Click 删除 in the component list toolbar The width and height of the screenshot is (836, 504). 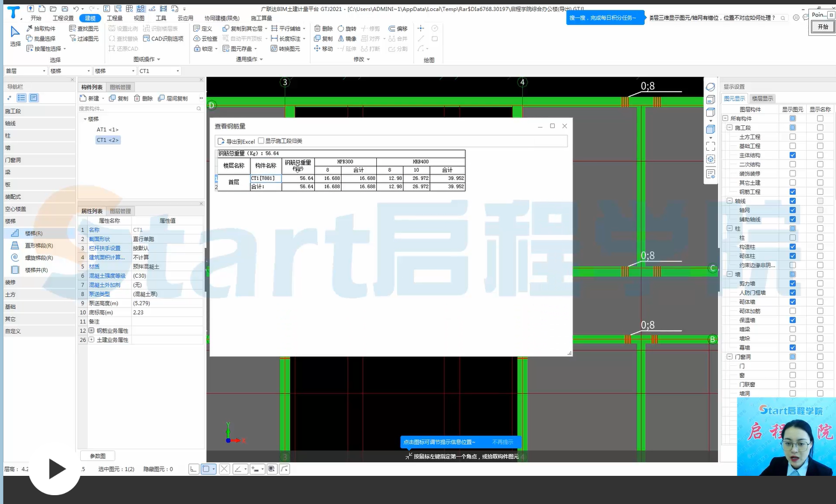click(x=143, y=98)
